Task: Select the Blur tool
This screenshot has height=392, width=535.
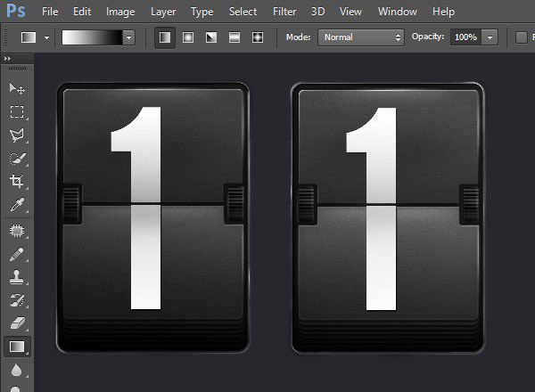Action: pos(17,371)
